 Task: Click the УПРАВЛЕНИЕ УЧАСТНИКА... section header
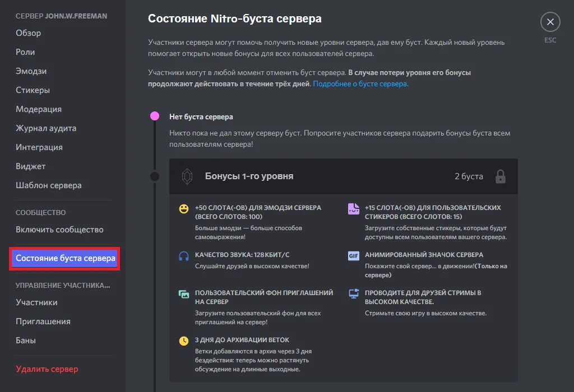[63, 285]
